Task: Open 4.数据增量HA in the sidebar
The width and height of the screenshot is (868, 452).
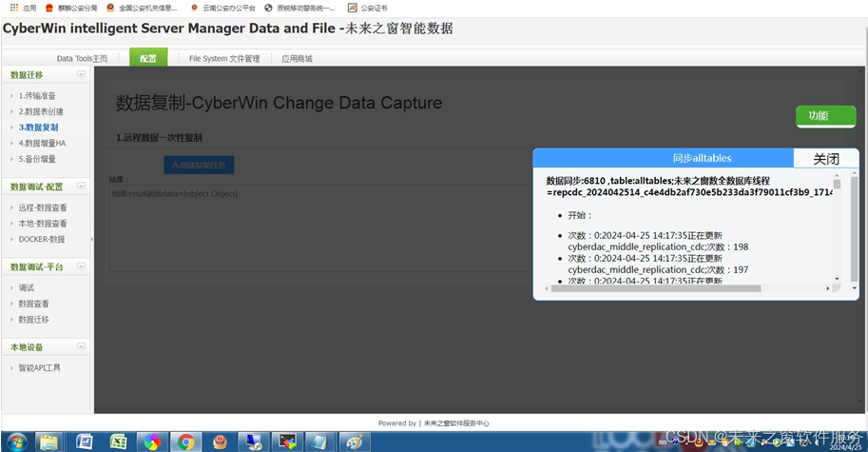Action: click(x=42, y=143)
